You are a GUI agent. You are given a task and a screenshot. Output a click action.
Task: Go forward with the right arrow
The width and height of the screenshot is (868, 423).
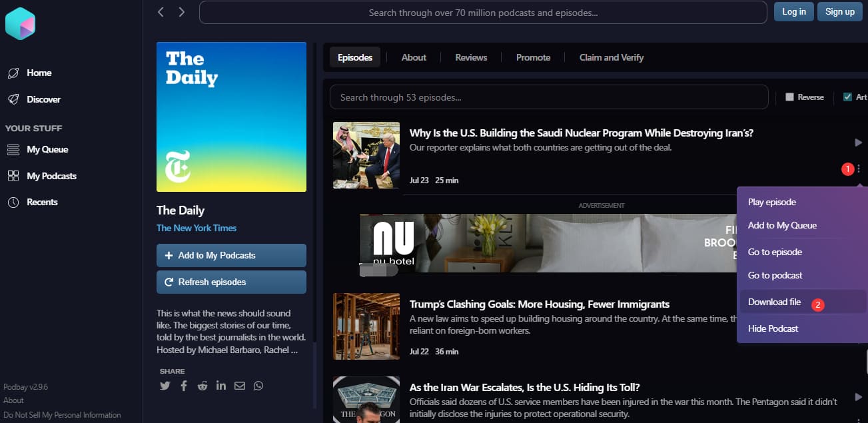pyautogui.click(x=182, y=12)
